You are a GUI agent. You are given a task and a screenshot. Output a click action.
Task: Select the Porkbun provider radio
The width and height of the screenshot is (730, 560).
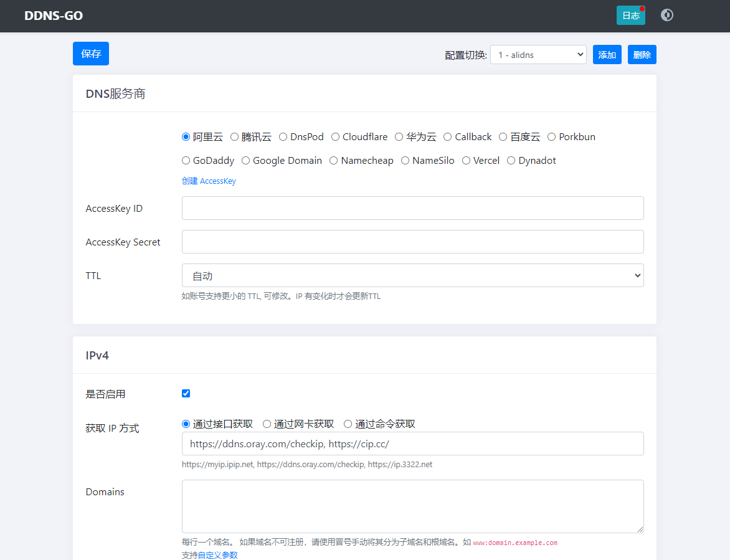pyautogui.click(x=552, y=137)
